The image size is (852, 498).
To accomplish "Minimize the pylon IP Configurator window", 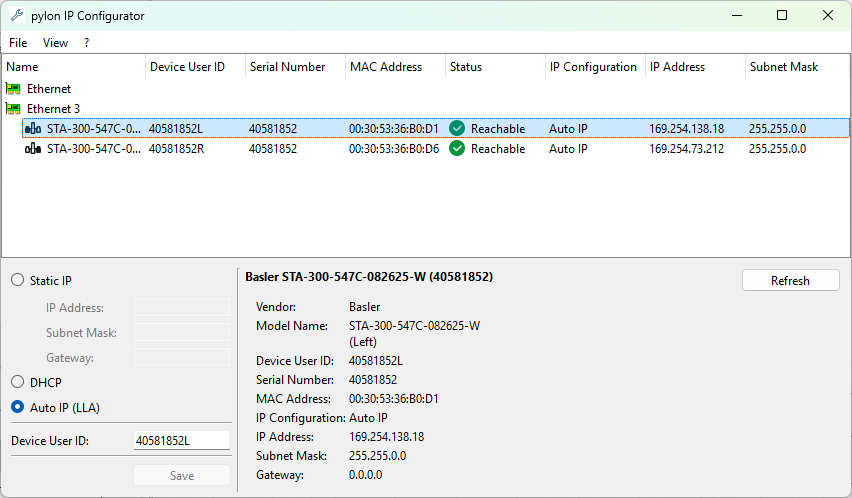I will (737, 15).
